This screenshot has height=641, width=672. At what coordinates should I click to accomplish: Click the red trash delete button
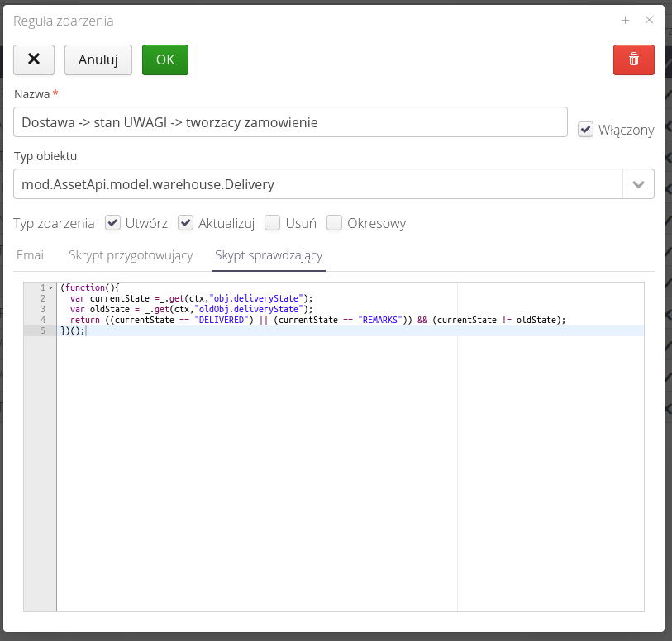(x=633, y=59)
